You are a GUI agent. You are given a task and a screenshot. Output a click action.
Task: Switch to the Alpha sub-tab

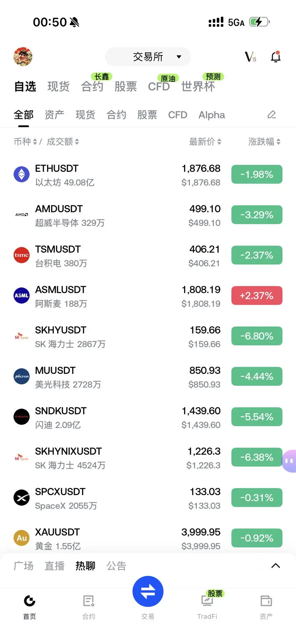(212, 115)
